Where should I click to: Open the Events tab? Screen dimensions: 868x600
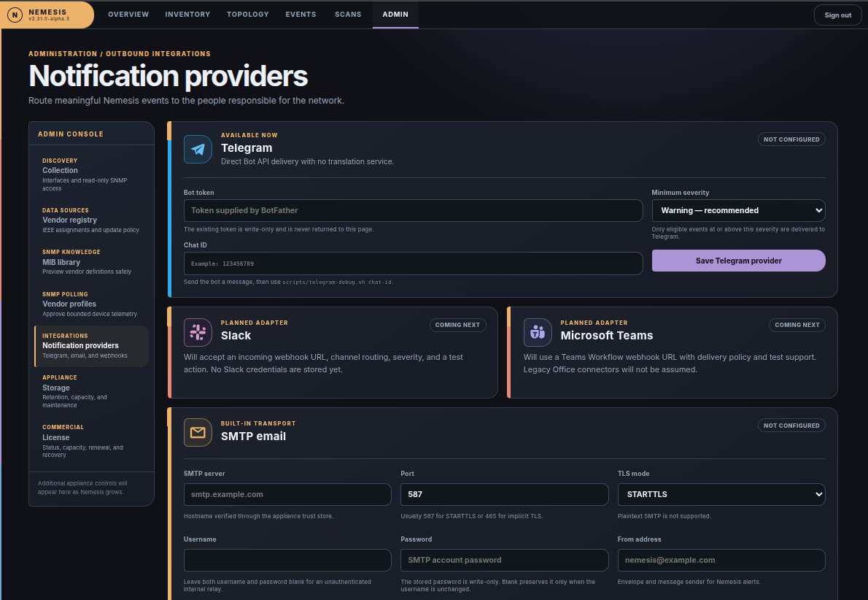pos(301,15)
